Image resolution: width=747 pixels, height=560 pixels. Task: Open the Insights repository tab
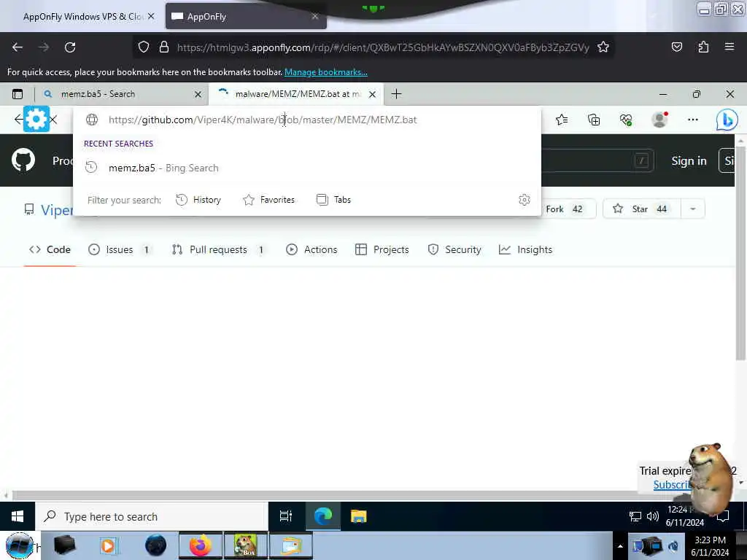(x=525, y=249)
